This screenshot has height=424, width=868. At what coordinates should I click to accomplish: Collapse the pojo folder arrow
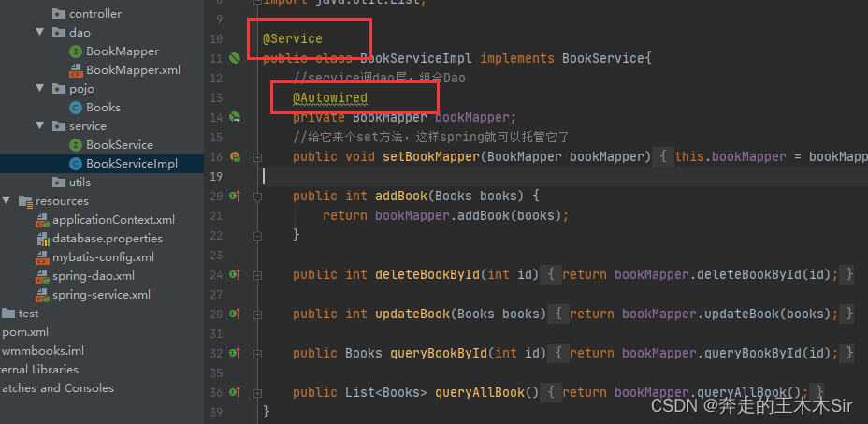click(40, 88)
